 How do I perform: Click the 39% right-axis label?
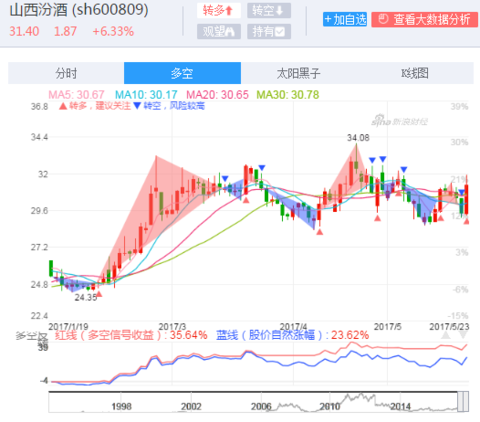460,107
